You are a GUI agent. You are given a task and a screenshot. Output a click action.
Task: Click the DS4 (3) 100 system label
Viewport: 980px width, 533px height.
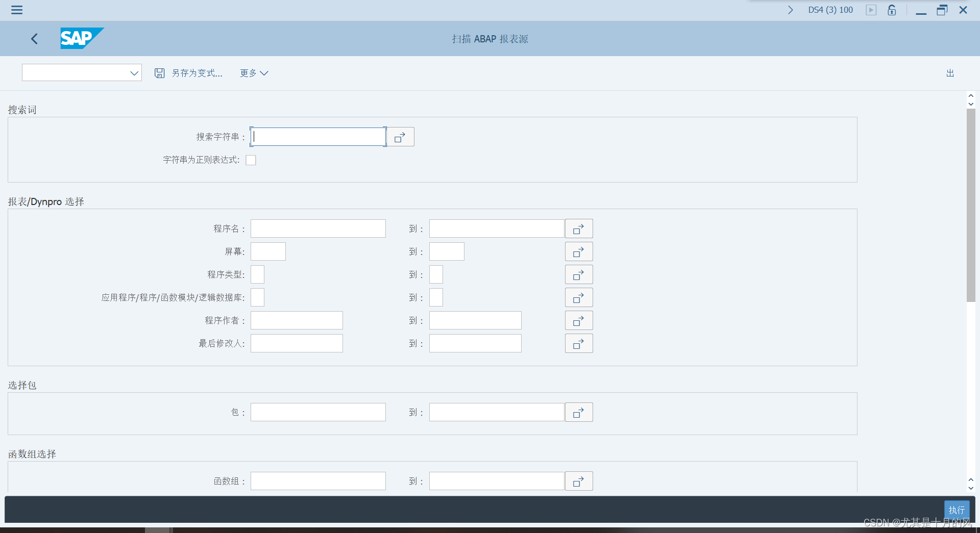click(x=830, y=10)
